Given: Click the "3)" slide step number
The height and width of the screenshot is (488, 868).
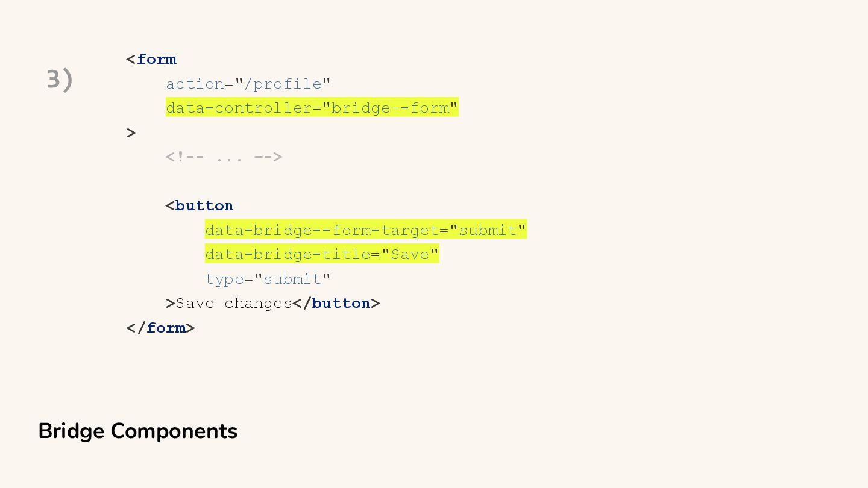Looking at the screenshot, I should coord(60,80).
